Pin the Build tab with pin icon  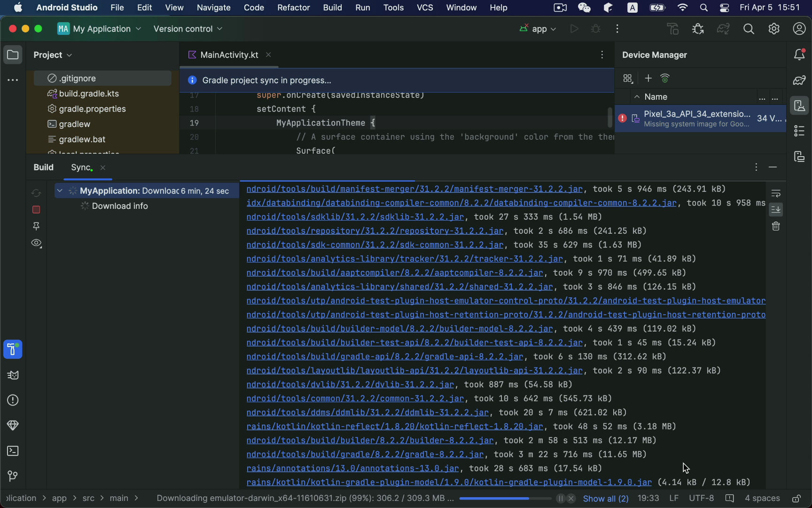[x=36, y=227]
